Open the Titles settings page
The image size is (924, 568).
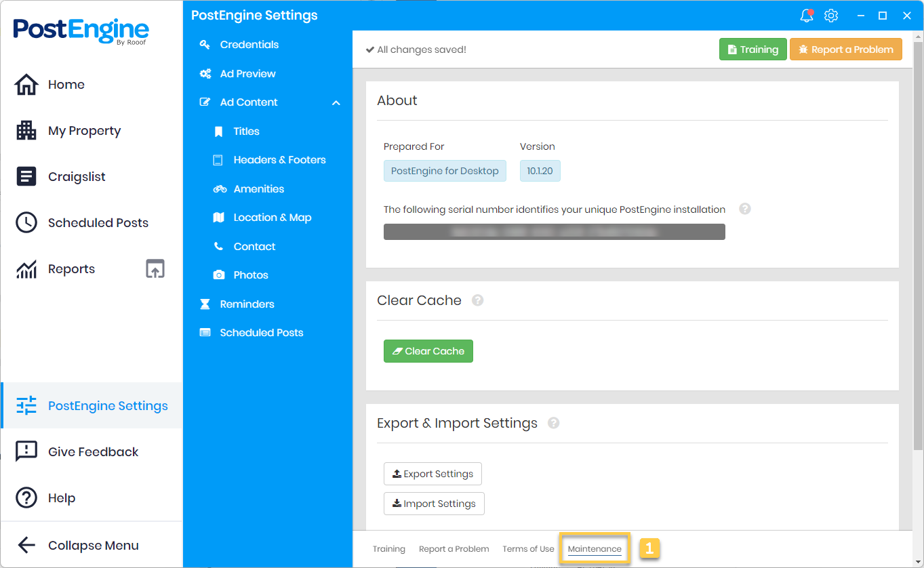(x=246, y=131)
